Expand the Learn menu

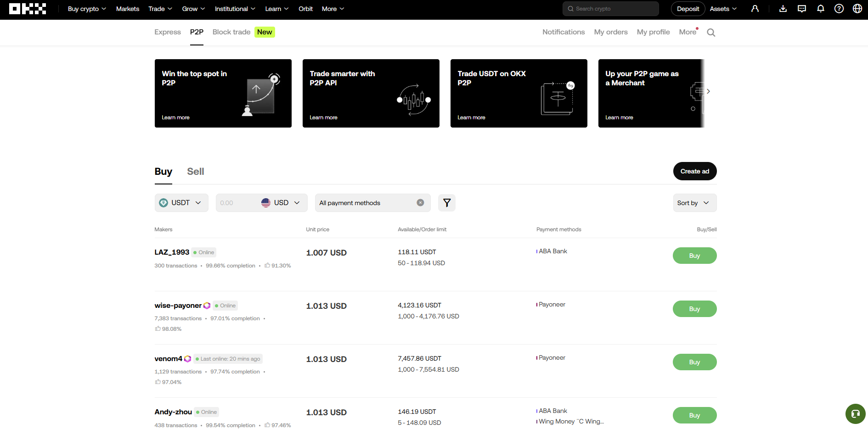[276, 9]
